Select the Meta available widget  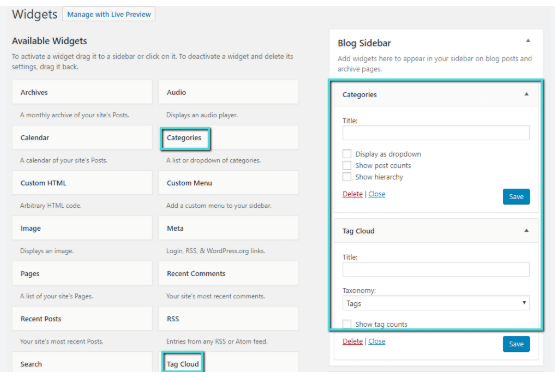[228, 228]
